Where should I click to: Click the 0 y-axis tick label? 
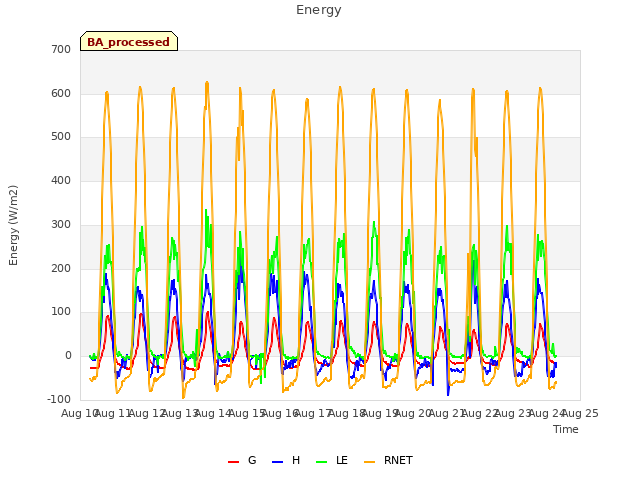tap(68, 356)
